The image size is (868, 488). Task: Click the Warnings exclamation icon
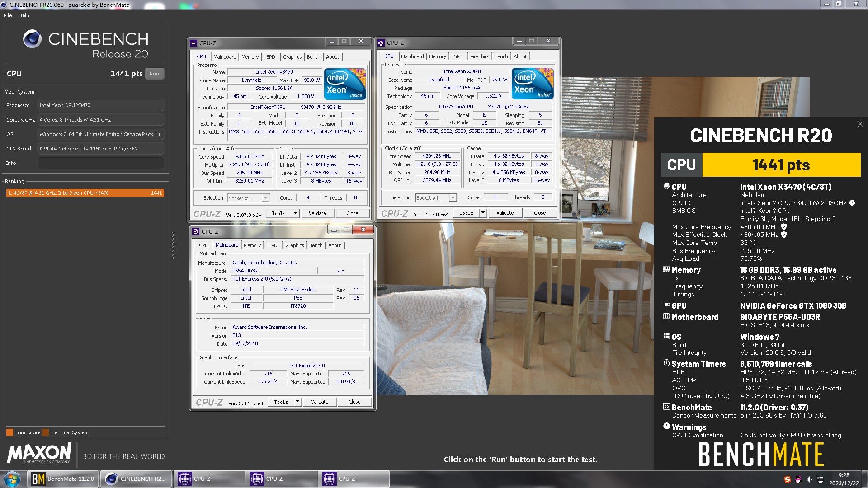(666, 426)
